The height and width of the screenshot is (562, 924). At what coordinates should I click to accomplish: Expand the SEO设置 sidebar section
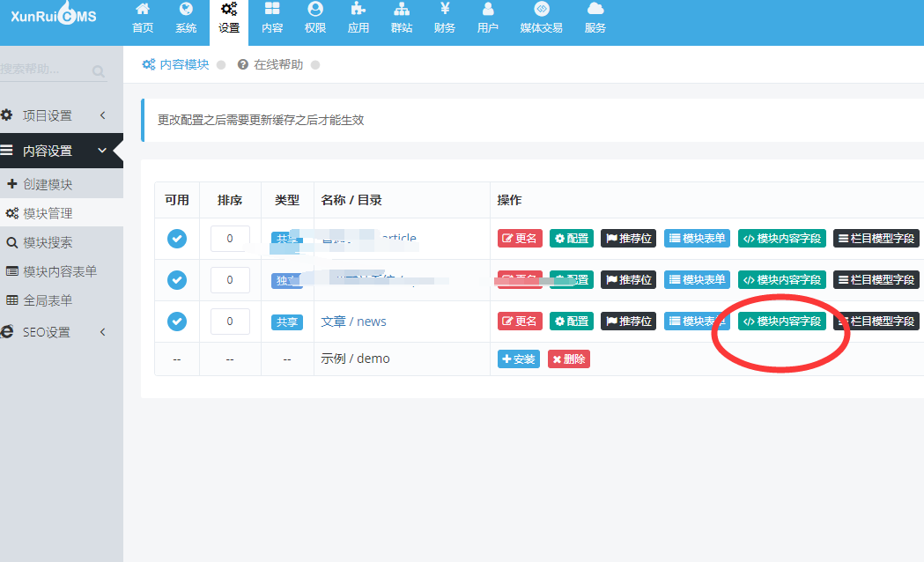coord(62,332)
